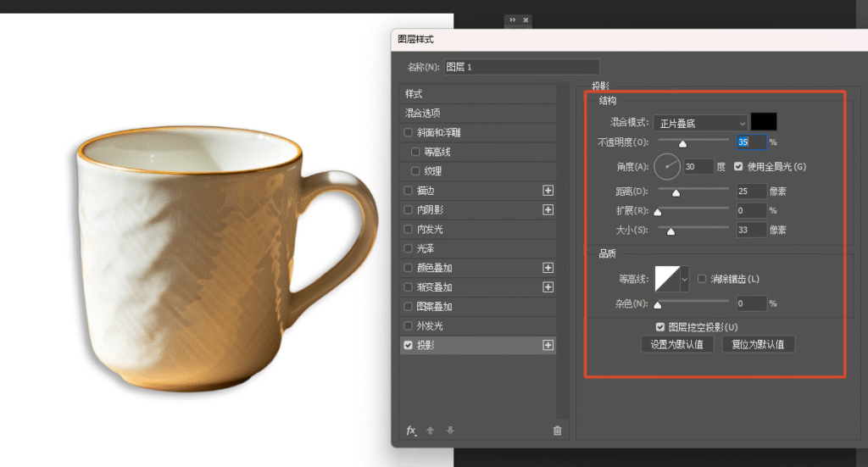Select the 光泽 row in the effects list
The image size is (868, 467).
coord(478,248)
